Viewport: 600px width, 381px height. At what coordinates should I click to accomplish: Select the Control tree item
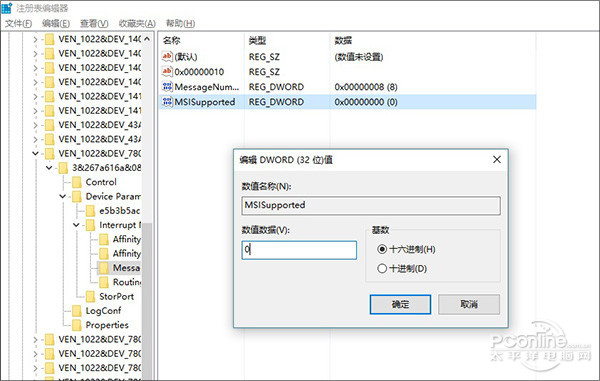101,182
